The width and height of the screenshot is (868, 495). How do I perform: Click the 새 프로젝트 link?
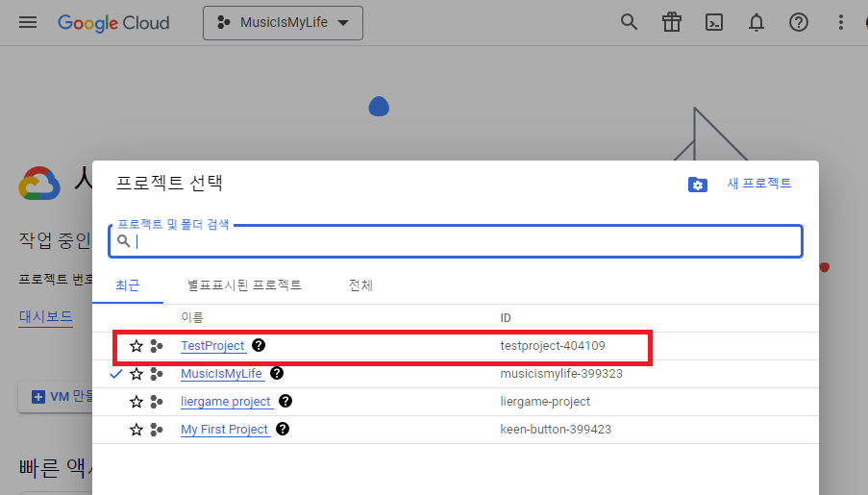(759, 184)
